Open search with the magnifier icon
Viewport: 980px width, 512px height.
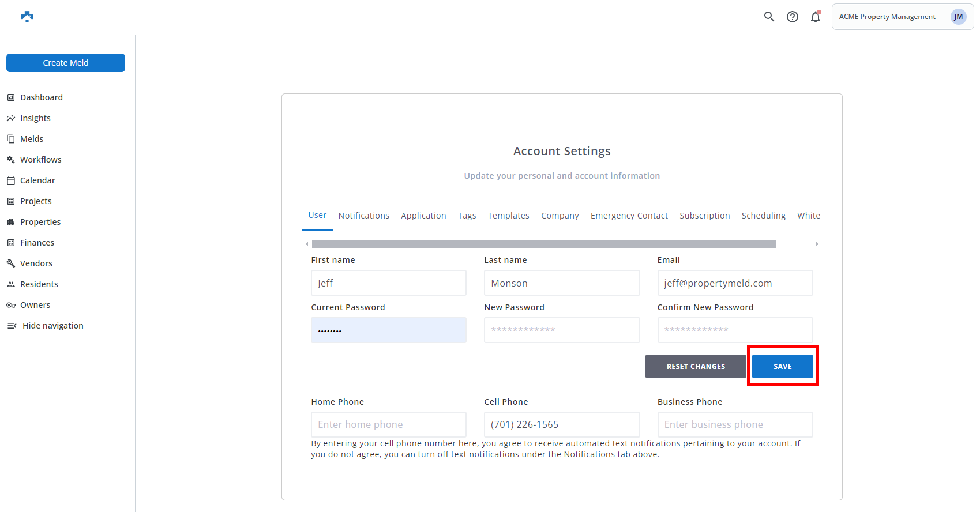coord(769,17)
